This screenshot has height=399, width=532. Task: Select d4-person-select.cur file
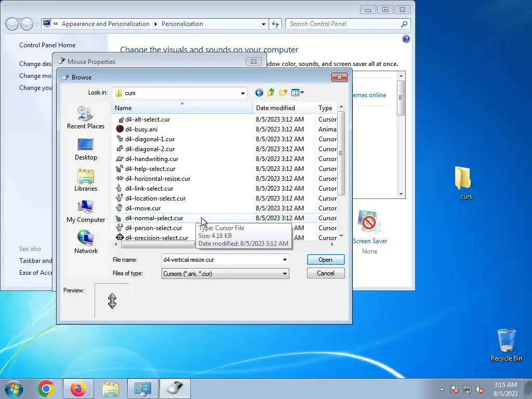154,228
